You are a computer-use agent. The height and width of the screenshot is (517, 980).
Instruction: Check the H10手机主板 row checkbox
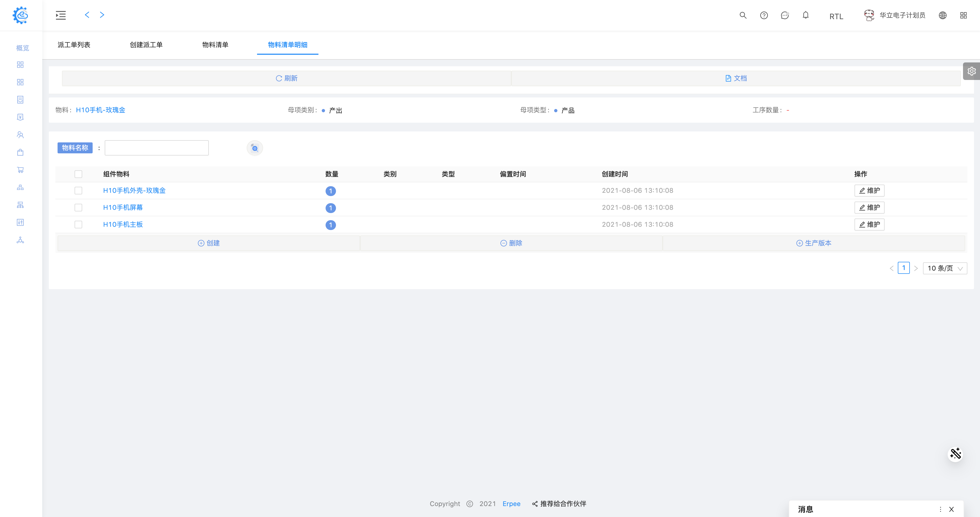(x=78, y=225)
